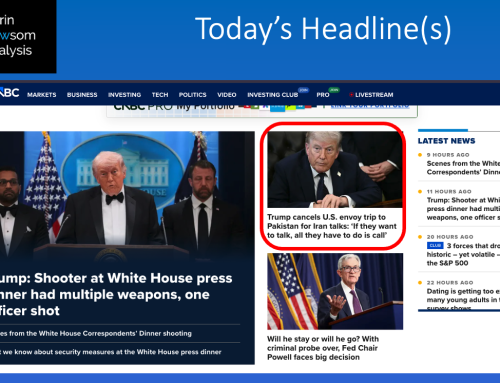Open the MARKETS menu item

(x=42, y=95)
